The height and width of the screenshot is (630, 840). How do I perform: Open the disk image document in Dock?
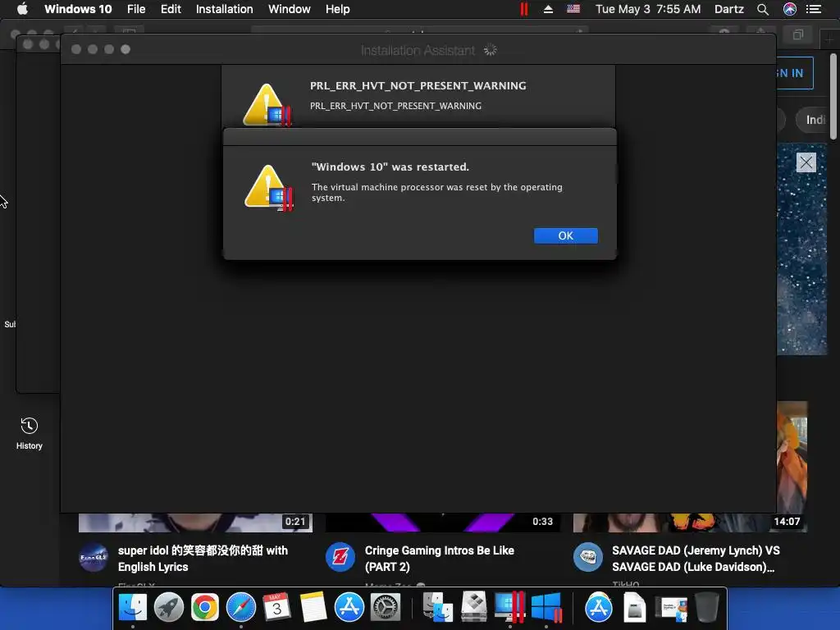tap(634, 607)
